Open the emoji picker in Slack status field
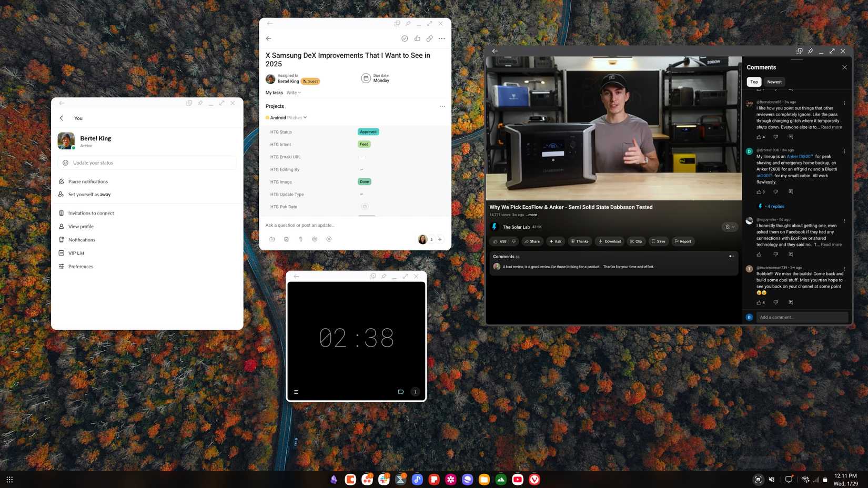Viewport: 868px width, 488px height. pos(64,162)
